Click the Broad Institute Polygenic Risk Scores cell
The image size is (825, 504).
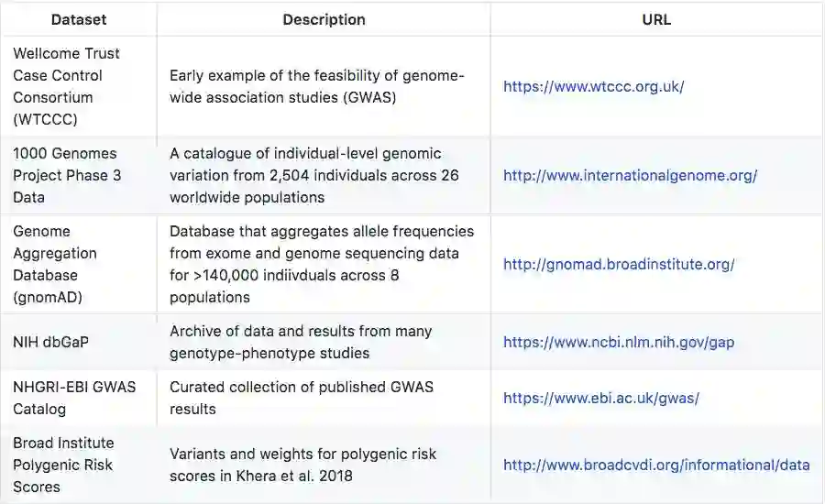63,465
